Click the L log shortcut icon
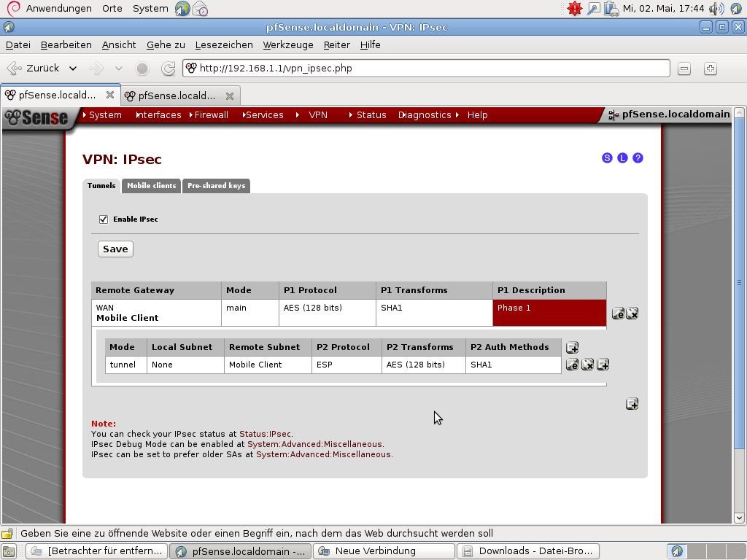The height and width of the screenshot is (560, 747). [622, 158]
